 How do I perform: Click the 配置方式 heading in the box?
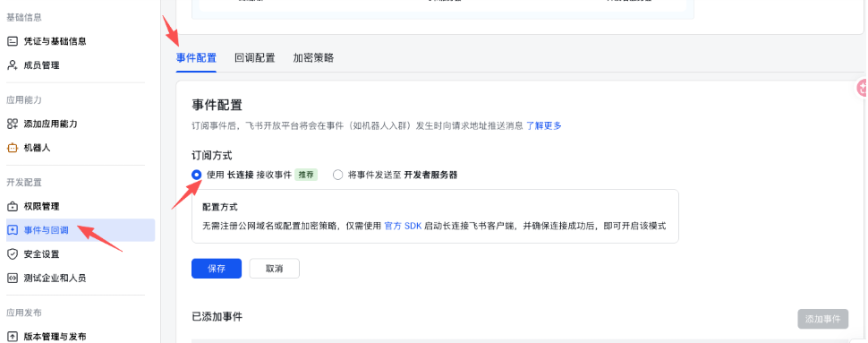coord(220,207)
